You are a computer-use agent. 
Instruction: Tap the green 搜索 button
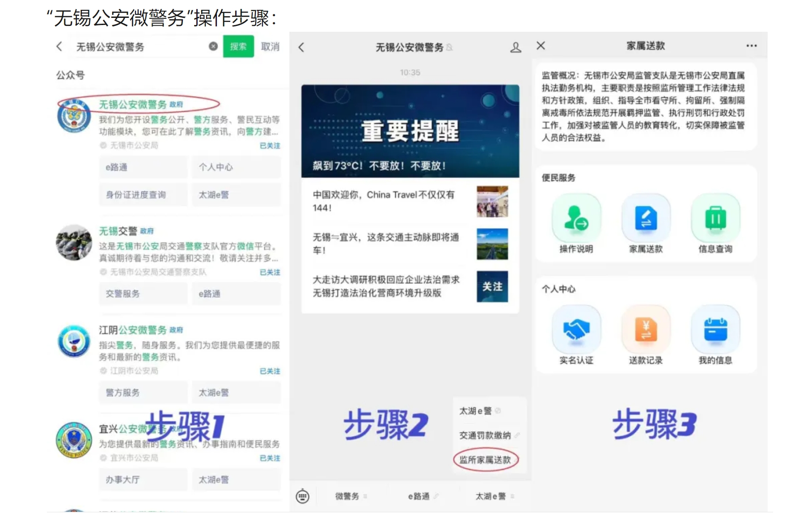coord(238,46)
